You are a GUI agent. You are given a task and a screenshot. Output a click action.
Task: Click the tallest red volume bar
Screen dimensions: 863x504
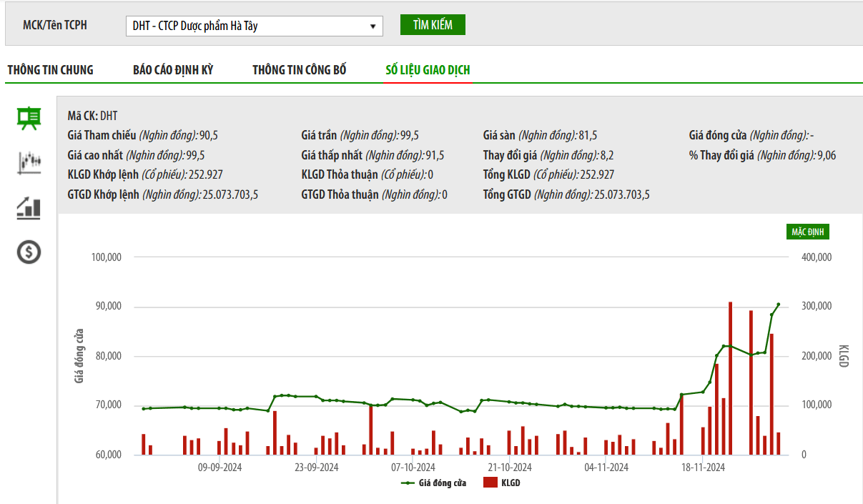(x=730, y=379)
